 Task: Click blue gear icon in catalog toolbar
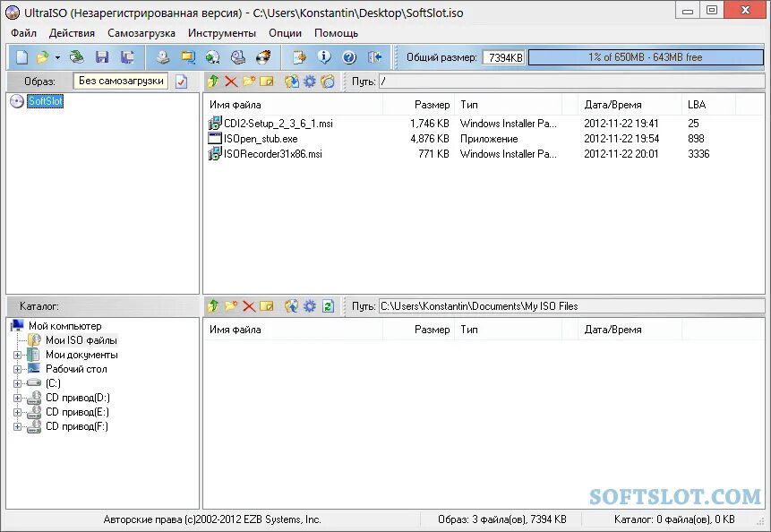coord(309,305)
